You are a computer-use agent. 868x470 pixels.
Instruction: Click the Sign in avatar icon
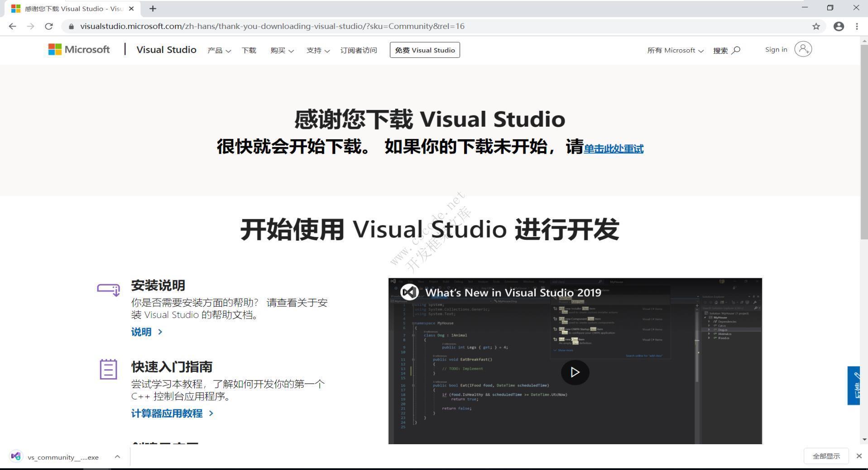803,49
